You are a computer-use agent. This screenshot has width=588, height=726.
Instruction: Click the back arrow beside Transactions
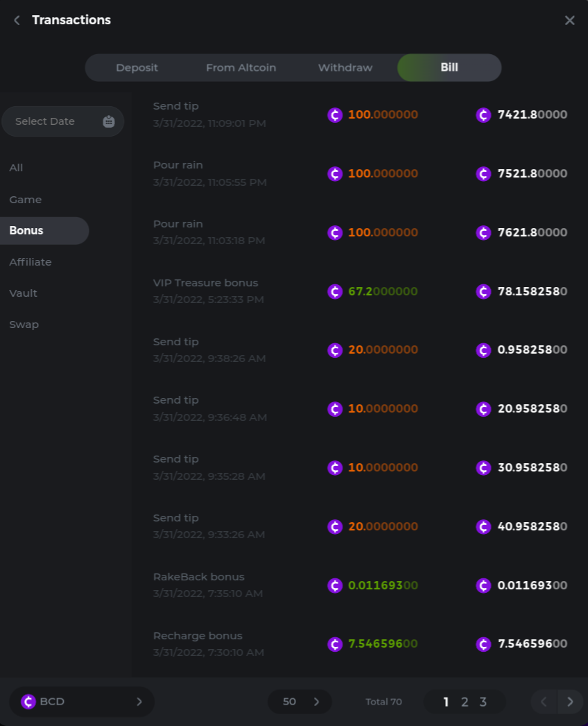point(17,20)
